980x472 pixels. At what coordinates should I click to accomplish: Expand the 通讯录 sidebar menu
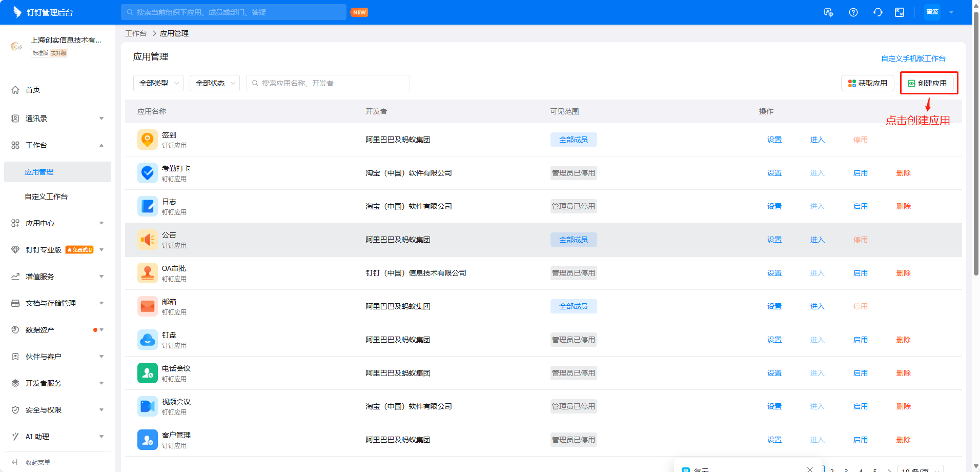[57, 119]
